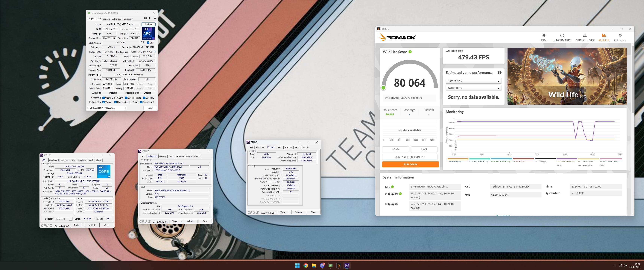The width and height of the screenshot is (644, 270).
Task: Toggle PhysX checkbox
Action: pyautogui.click(x=131, y=102)
